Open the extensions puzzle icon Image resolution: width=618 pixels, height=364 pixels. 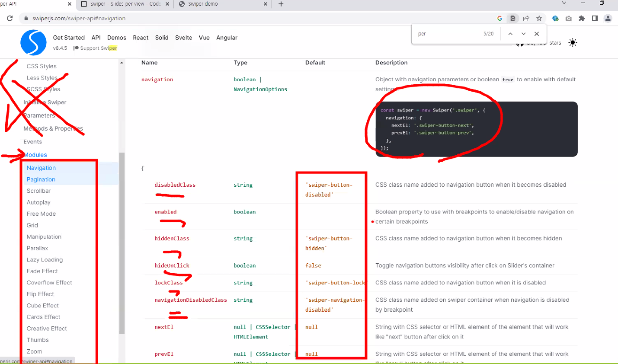point(582,19)
